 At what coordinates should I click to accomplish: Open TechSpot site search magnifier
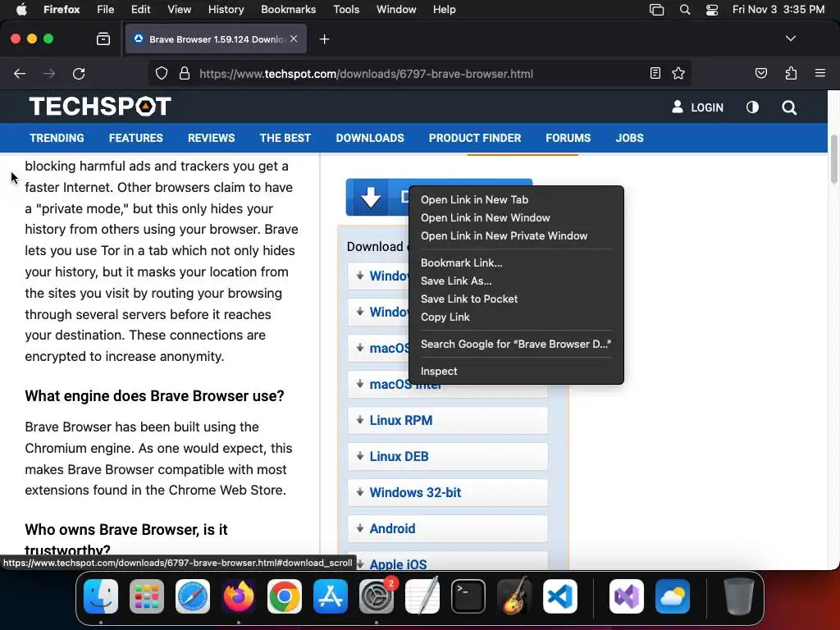coord(788,107)
